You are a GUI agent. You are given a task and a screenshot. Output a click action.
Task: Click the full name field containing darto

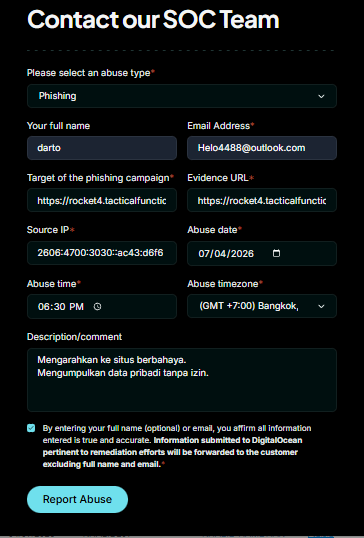click(x=102, y=148)
